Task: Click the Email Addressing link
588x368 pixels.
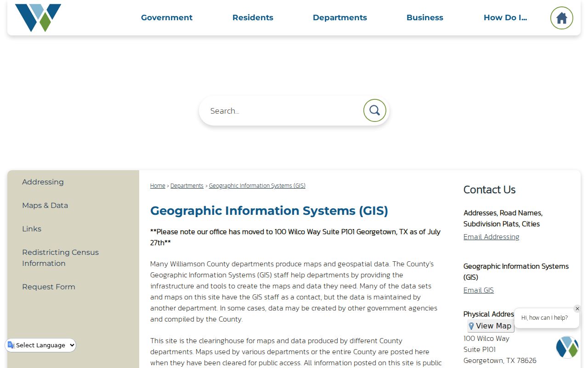Action: point(491,237)
